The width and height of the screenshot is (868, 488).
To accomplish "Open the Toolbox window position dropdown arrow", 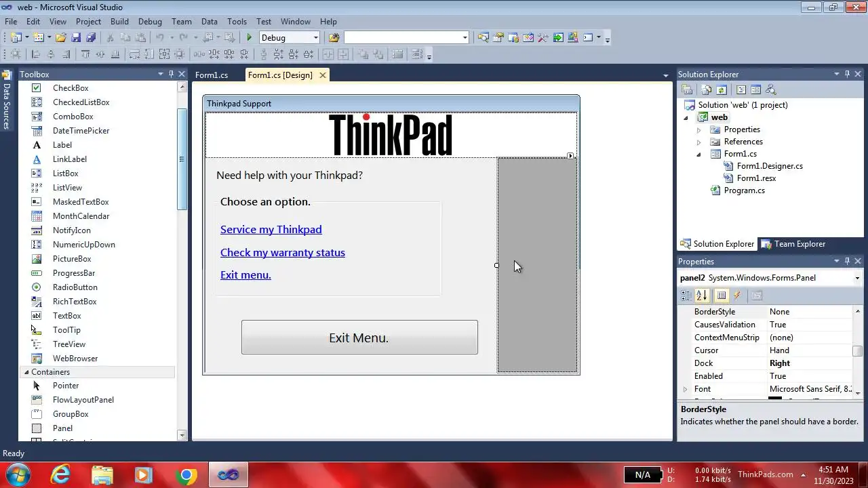I will [x=161, y=74].
